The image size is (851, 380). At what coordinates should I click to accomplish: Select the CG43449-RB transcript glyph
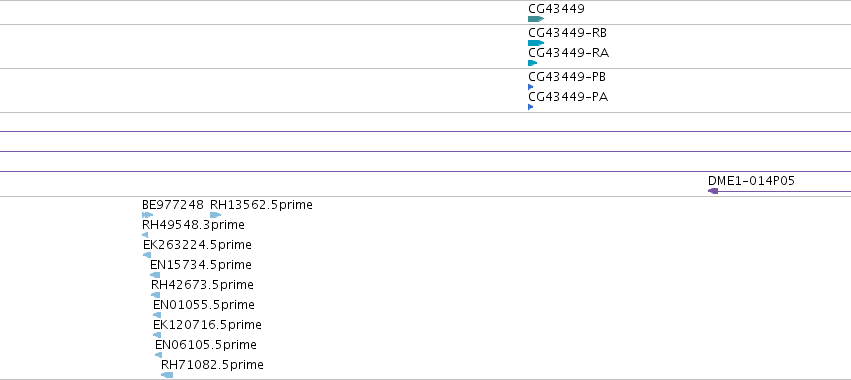click(536, 43)
